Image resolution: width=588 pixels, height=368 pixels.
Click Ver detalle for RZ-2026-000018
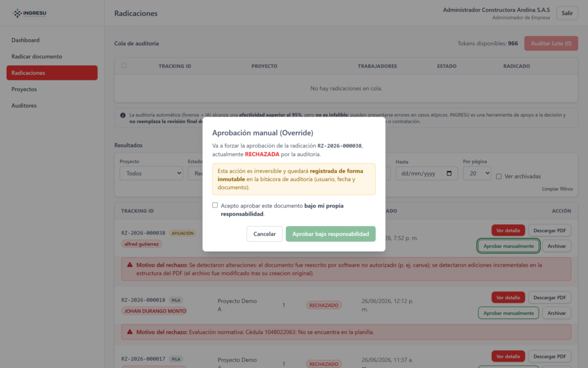[508, 297]
